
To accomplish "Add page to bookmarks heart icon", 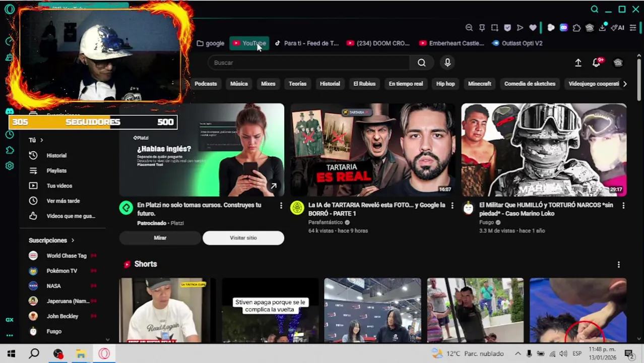I will tap(533, 28).
